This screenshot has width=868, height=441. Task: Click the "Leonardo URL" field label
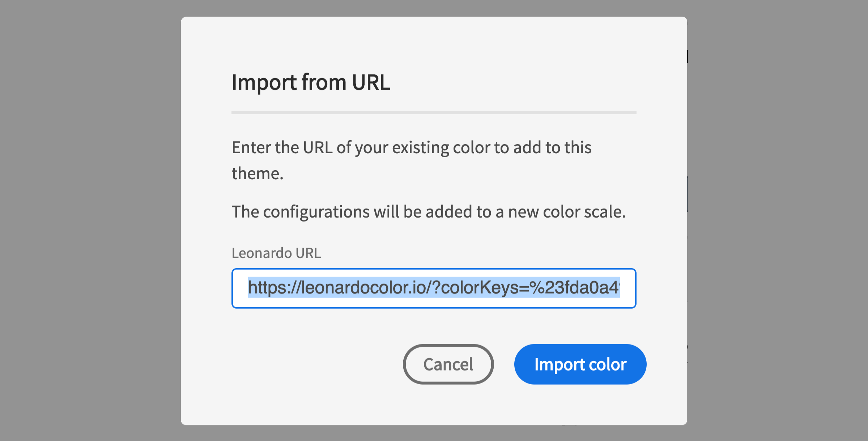[276, 253]
